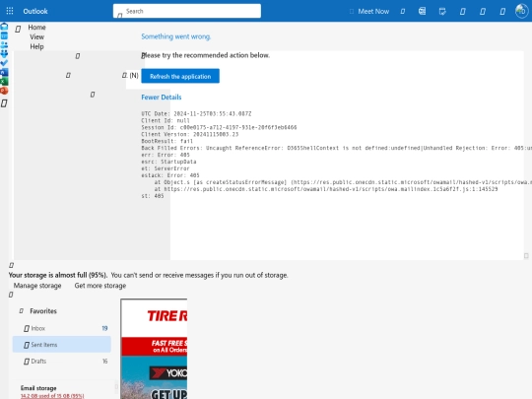Click Refresh the application button
The image size is (532, 399).
click(x=180, y=76)
